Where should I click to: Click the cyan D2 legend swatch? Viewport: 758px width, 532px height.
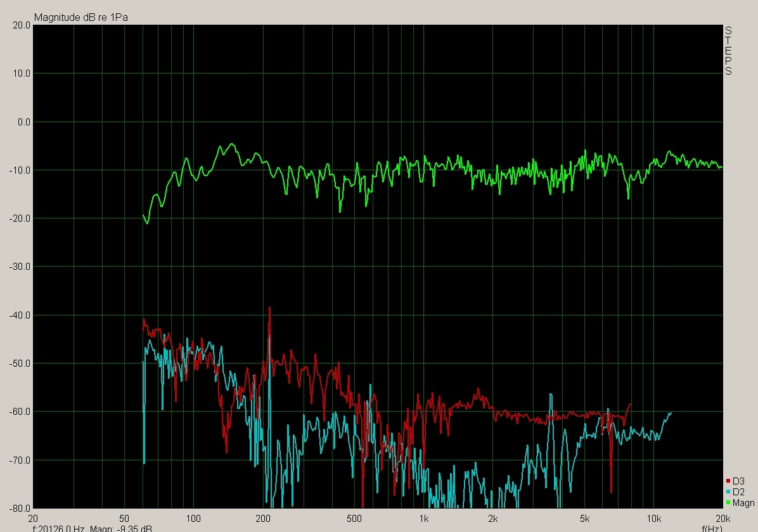[728, 491]
